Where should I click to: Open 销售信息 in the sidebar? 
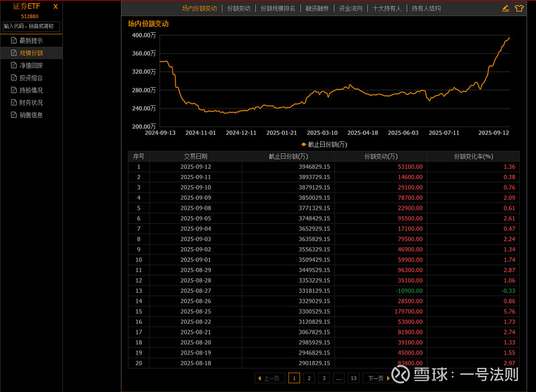[31, 115]
